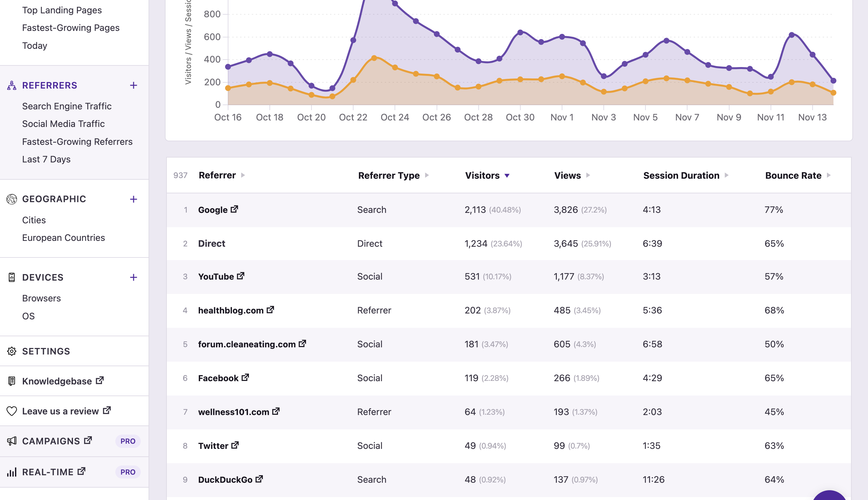Image resolution: width=868 pixels, height=500 pixels.
Task: Click the Settings gear icon
Action: [x=12, y=351]
